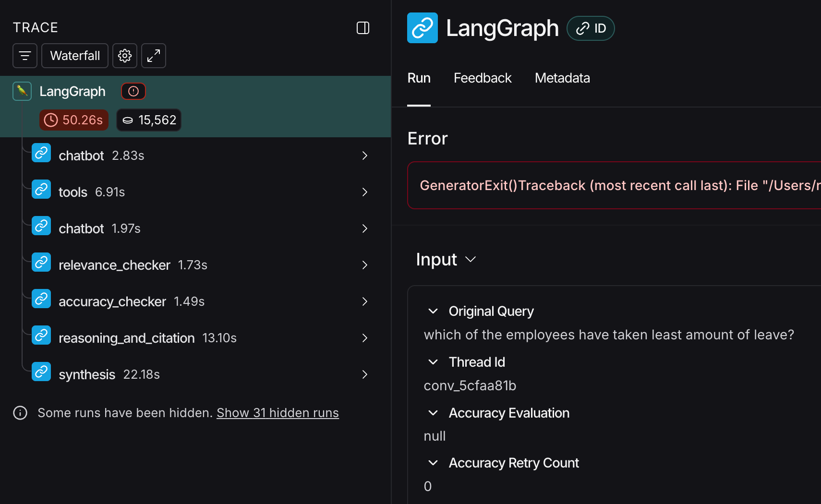Click the original query text about employees leave

pos(609,335)
